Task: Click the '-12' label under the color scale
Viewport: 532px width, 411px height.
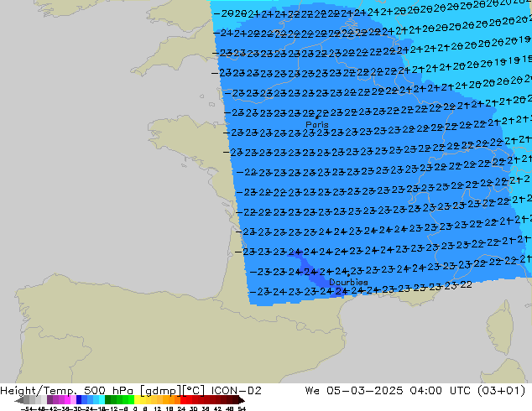Action: tap(113, 409)
